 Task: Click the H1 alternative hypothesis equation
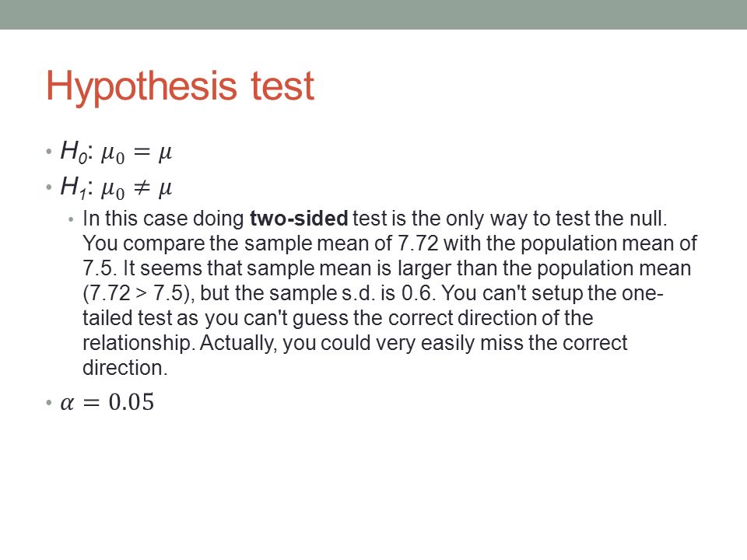coord(116,187)
